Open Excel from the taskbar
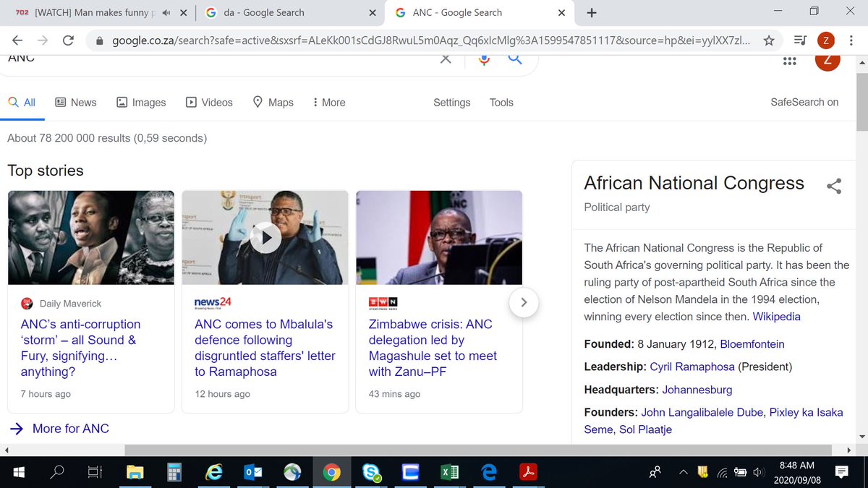This screenshot has height=488, width=868. [x=451, y=472]
